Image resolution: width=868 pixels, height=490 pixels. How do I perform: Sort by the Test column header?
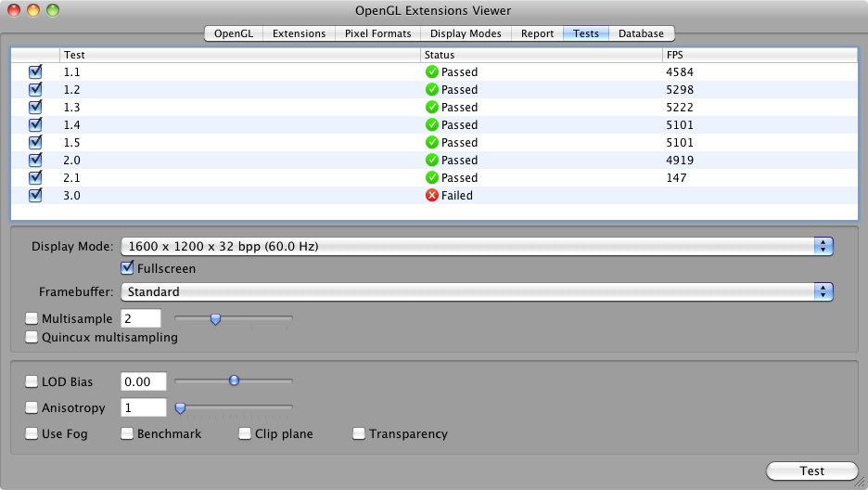pyautogui.click(x=239, y=55)
